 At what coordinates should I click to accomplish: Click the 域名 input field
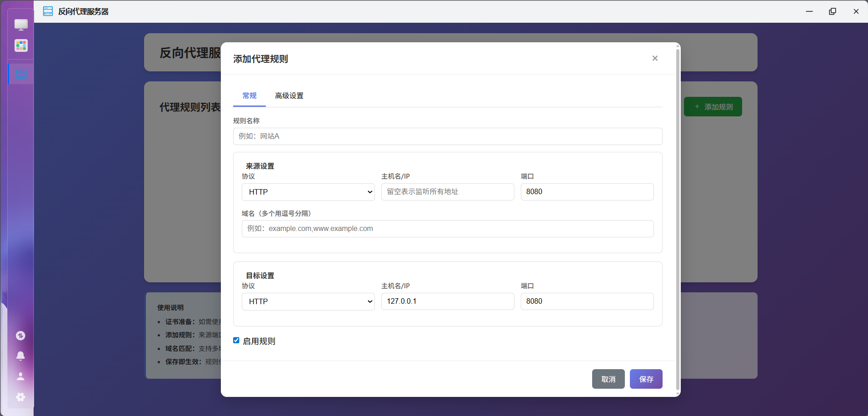click(448, 229)
